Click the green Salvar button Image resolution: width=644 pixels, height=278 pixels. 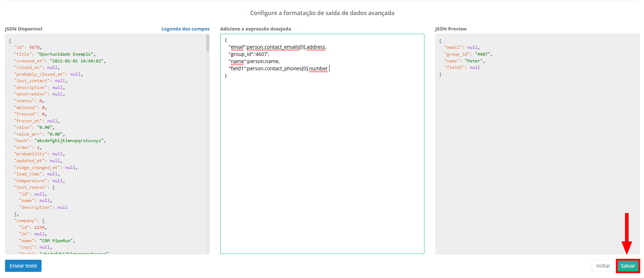click(x=628, y=266)
